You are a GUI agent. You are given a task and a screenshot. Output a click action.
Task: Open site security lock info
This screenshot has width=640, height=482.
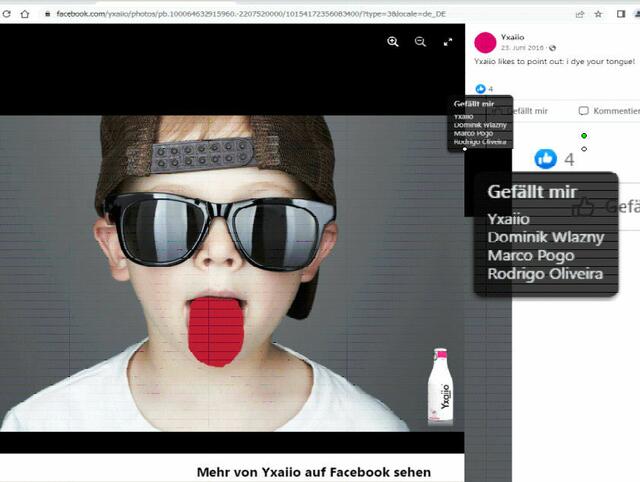[48, 14]
